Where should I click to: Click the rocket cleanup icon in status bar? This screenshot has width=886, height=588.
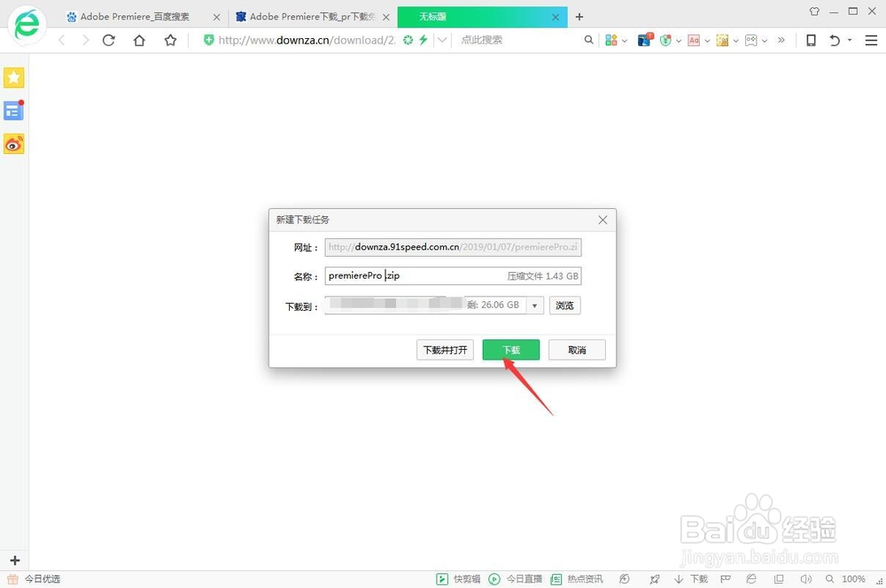[x=655, y=579]
